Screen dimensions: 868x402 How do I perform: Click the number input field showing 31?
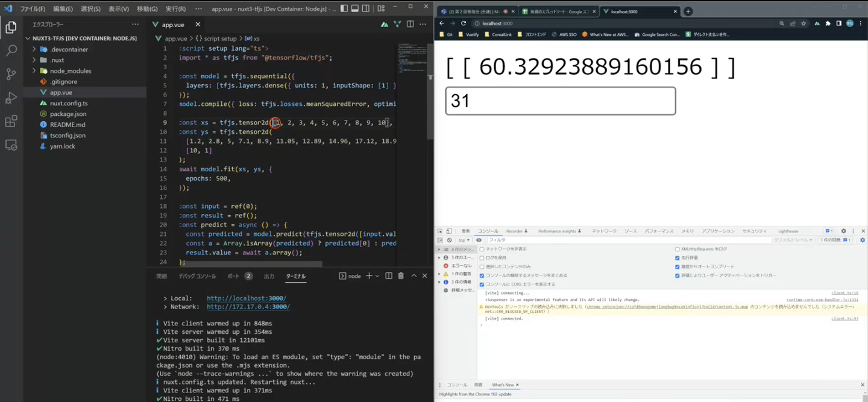tap(560, 101)
